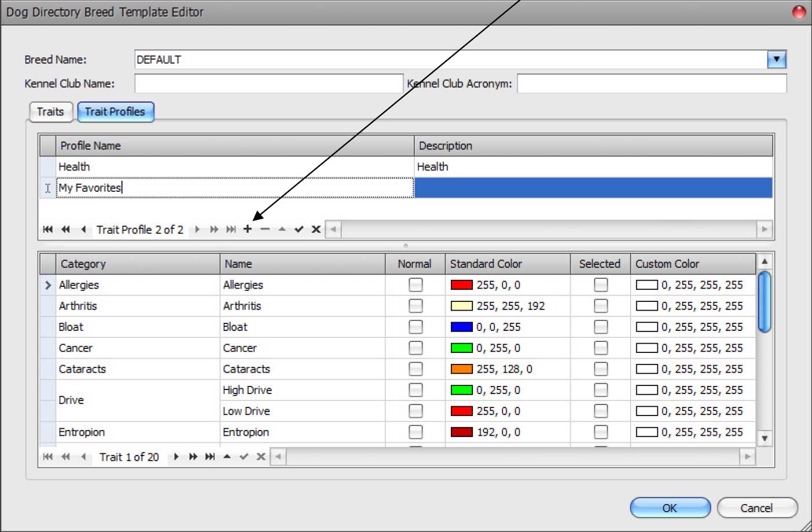Click inside the Kennel Club Name field
The image size is (812, 532).
(x=267, y=83)
